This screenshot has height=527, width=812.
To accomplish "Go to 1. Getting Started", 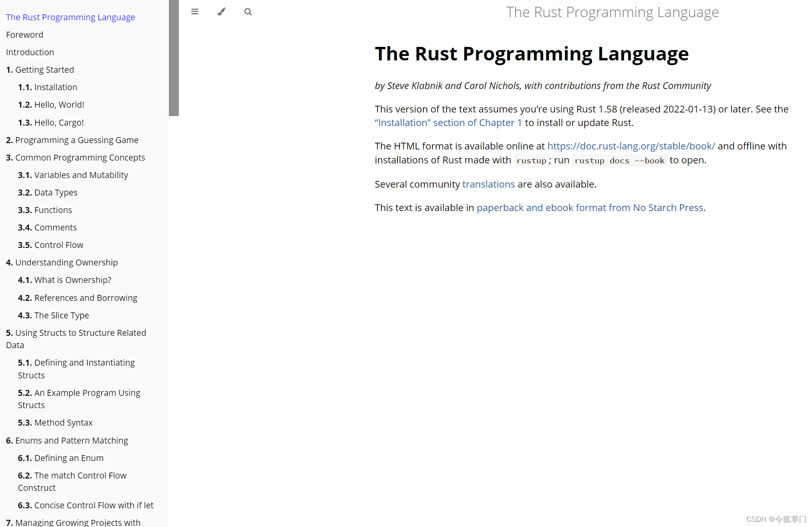I will (40, 70).
